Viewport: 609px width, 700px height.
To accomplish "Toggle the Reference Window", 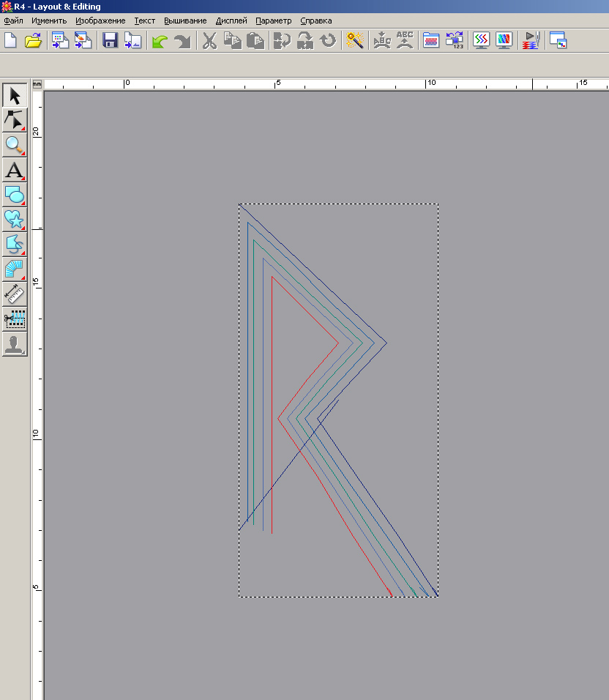I will pos(558,40).
